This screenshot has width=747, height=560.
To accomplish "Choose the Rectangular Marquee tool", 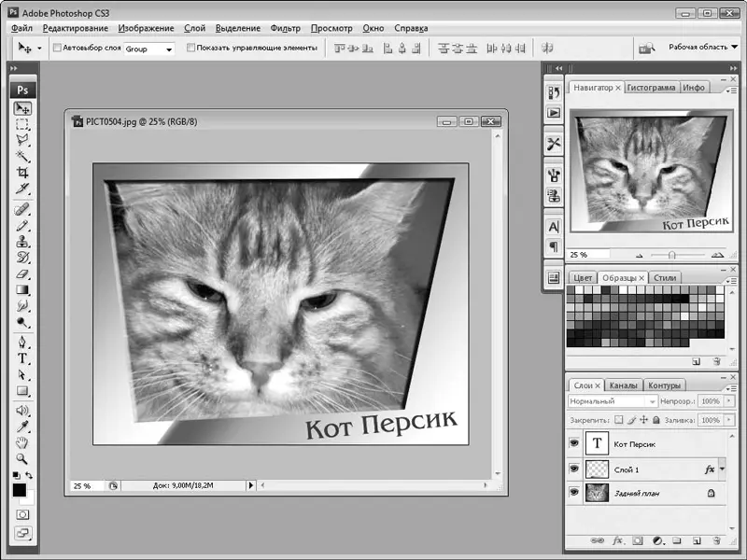I will [x=22, y=123].
